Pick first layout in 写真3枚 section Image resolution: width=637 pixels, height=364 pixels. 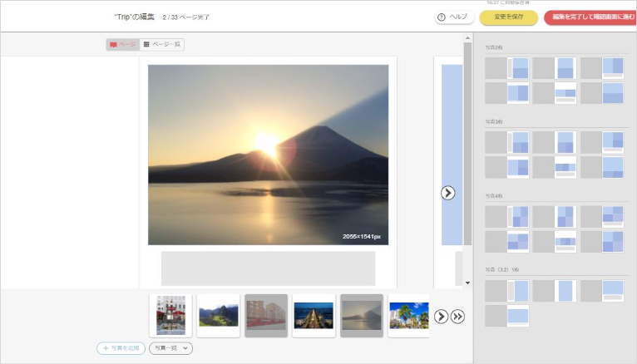[506, 142]
